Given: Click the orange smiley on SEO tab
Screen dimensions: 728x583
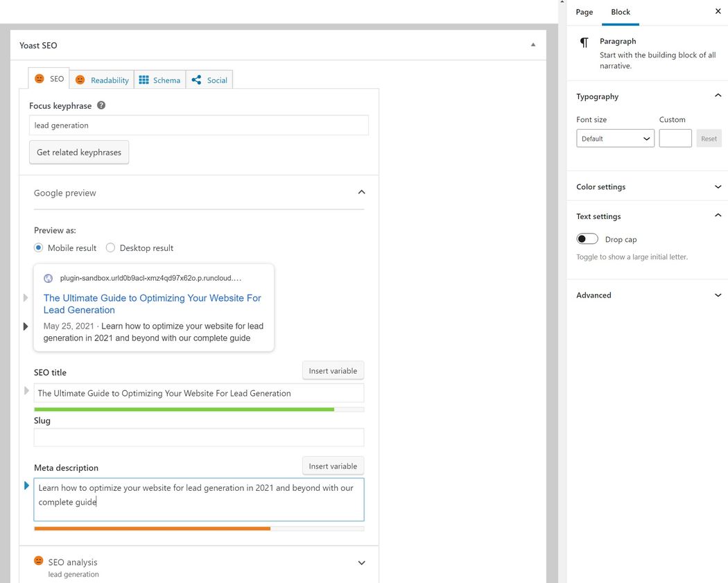Looking at the screenshot, I should [x=40, y=79].
